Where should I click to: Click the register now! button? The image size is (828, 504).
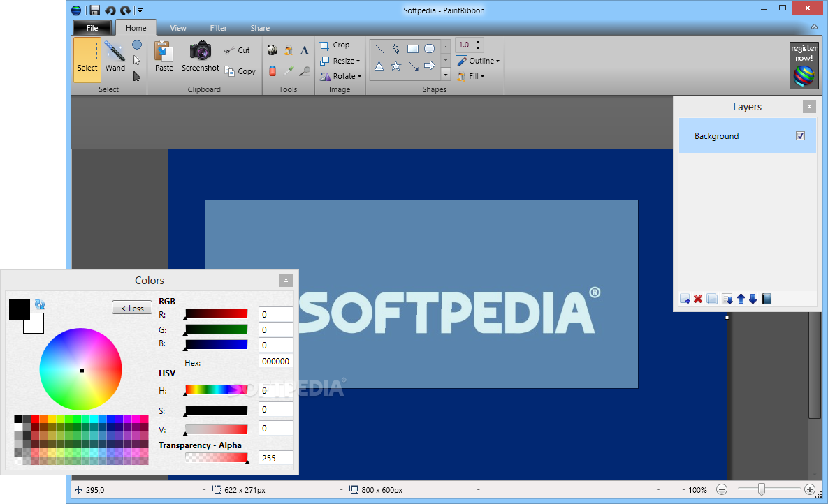pyautogui.click(x=804, y=65)
